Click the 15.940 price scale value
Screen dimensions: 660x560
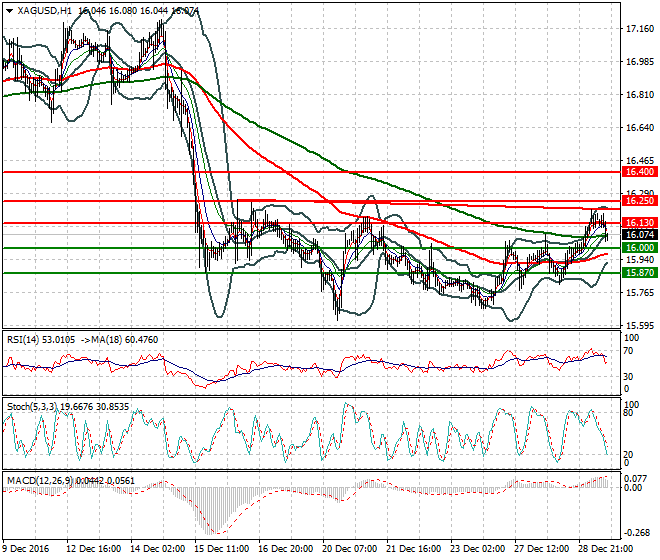click(x=640, y=260)
